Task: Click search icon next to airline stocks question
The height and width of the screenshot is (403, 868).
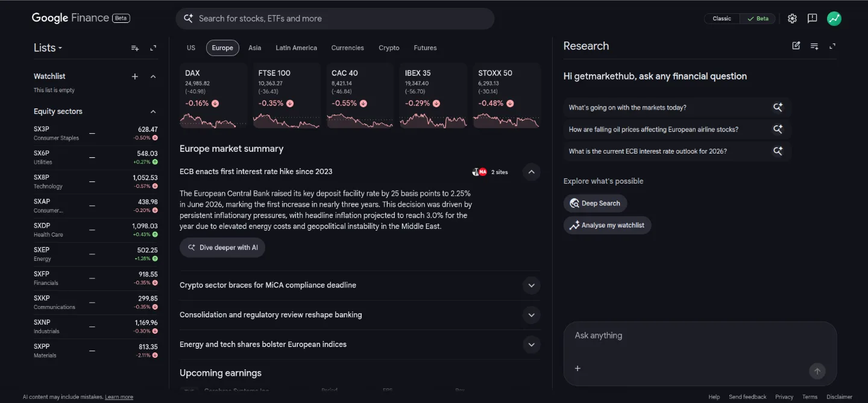Action: [778, 129]
